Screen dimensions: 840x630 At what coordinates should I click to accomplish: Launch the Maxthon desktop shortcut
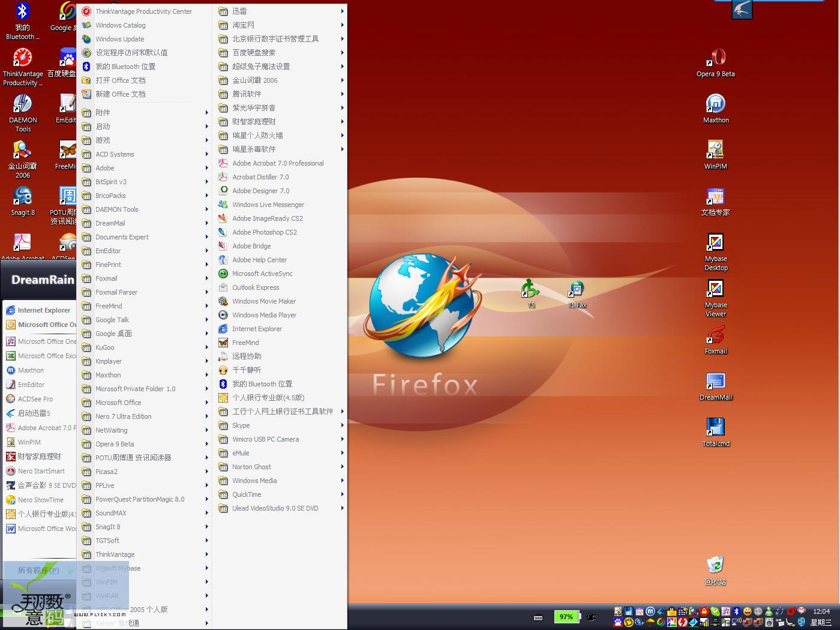click(x=715, y=109)
